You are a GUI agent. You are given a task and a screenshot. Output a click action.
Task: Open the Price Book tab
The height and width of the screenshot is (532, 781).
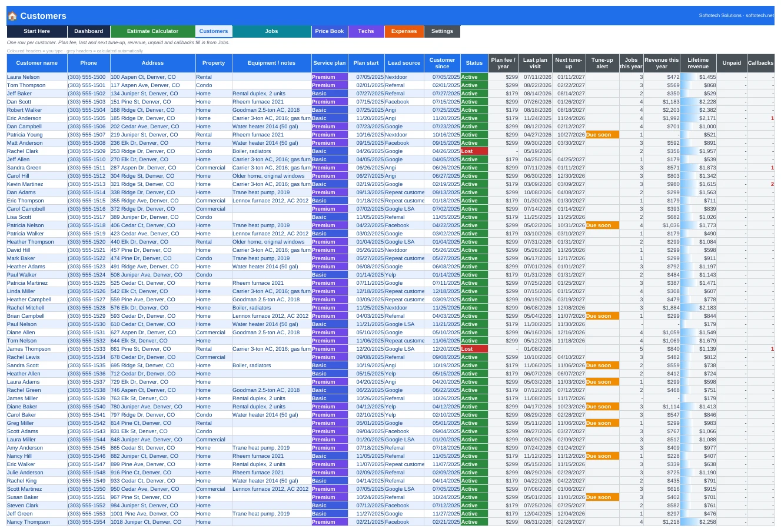coord(330,31)
